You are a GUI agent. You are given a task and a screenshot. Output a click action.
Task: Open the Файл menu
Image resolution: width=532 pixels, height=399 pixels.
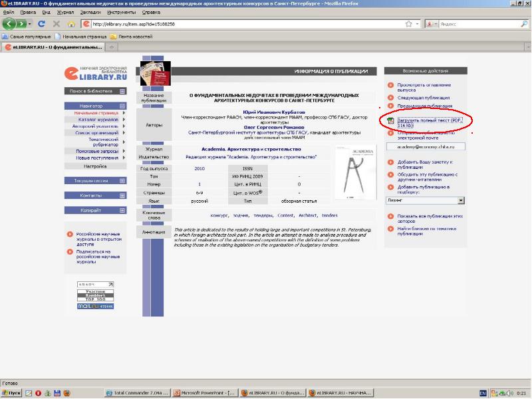pos(9,12)
